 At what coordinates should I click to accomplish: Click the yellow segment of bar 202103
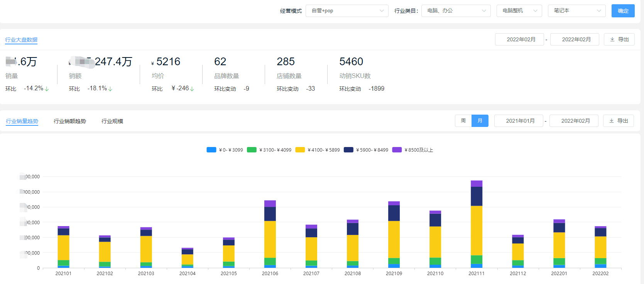[x=146, y=249]
